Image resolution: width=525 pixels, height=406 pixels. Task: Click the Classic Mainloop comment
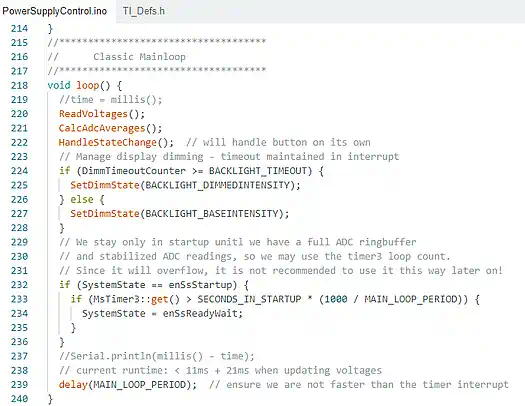139,57
